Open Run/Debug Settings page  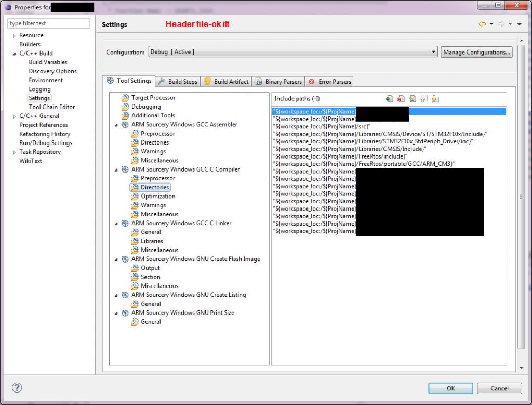46,143
